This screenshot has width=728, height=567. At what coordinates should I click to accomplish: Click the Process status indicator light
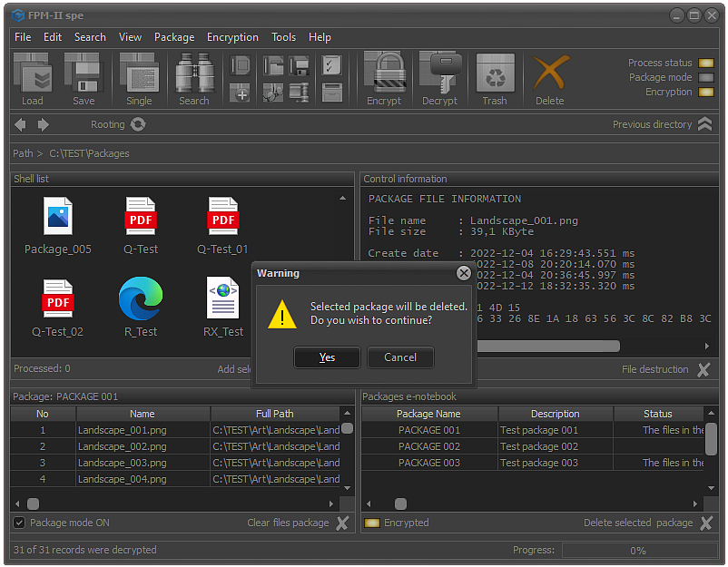(x=706, y=64)
